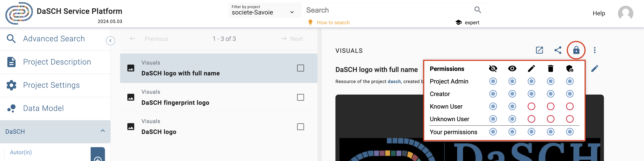644x161 pixels.
Task: Collapse the DaSCH section in sidebar
Action: pyautogui.click(x=103, y=131)
